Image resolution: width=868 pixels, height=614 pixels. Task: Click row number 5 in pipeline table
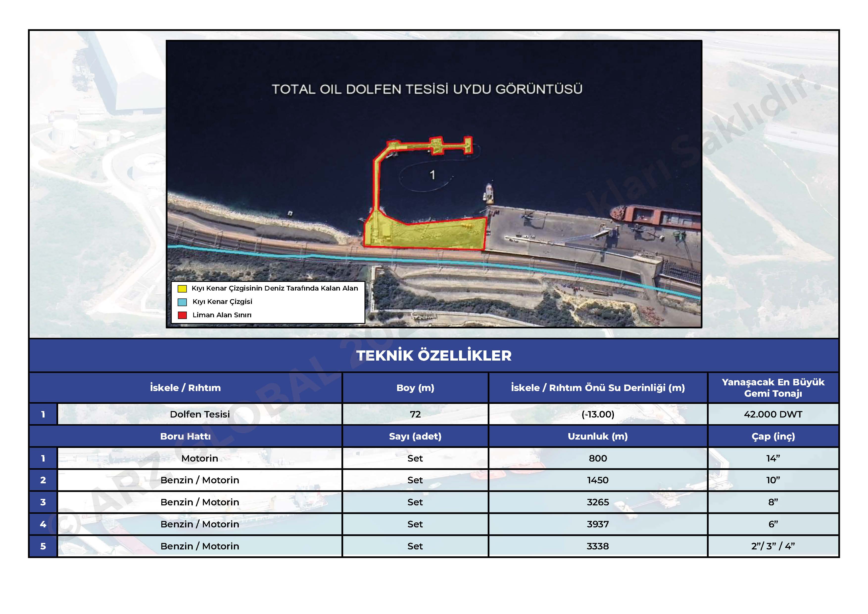click(43, 546)
